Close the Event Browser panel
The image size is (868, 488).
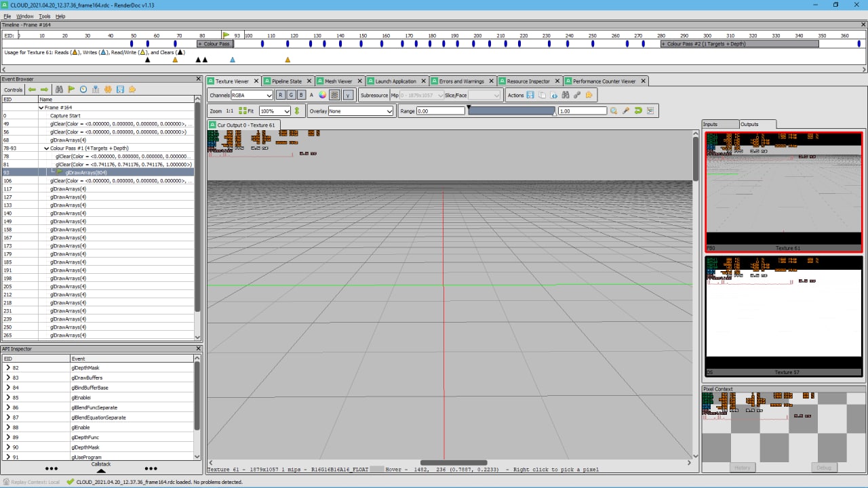[198, 79]
